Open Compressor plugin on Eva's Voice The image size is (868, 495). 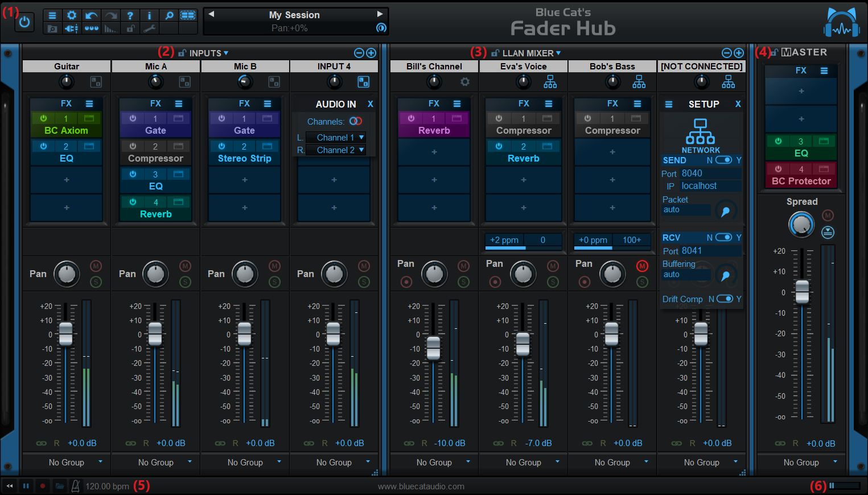coord(524,130)
